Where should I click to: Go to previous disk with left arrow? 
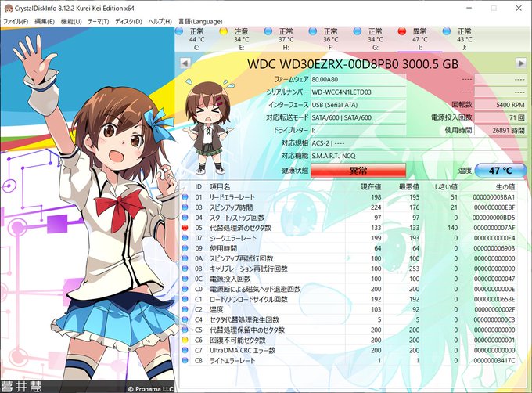coord(185,63)
